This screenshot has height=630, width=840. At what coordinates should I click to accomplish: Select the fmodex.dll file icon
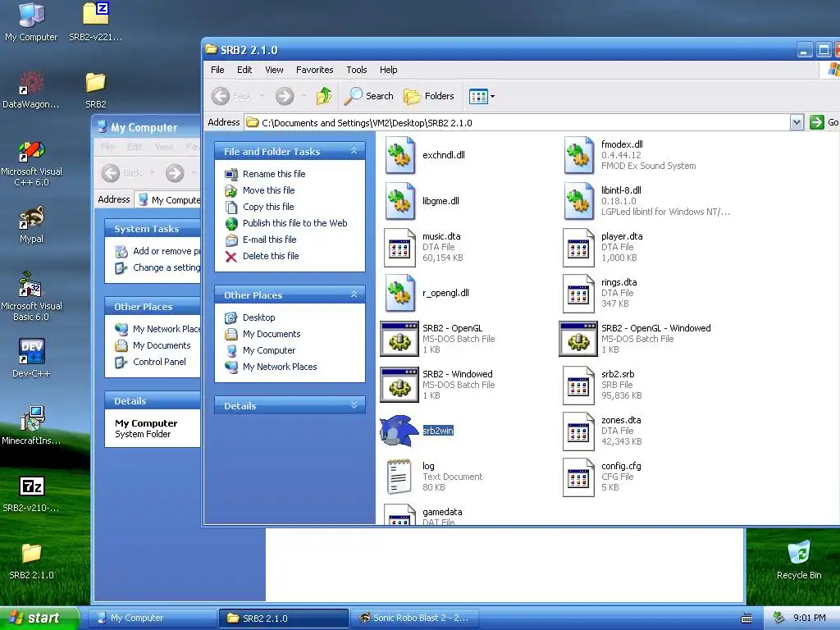coord(578,155)
